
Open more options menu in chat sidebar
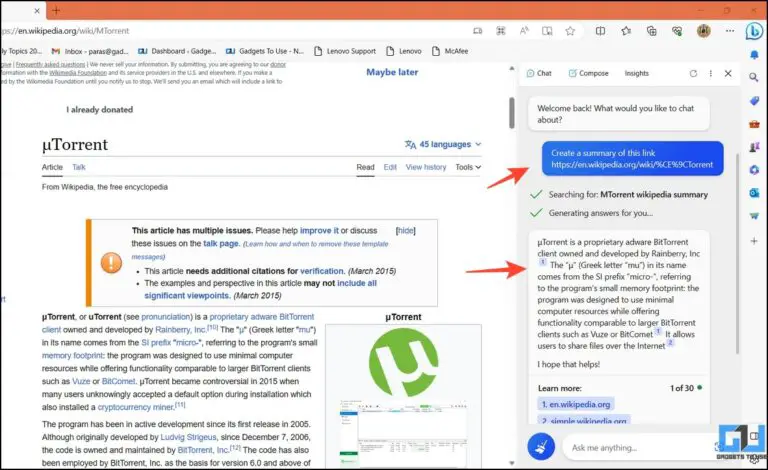(x=710, y=73)
